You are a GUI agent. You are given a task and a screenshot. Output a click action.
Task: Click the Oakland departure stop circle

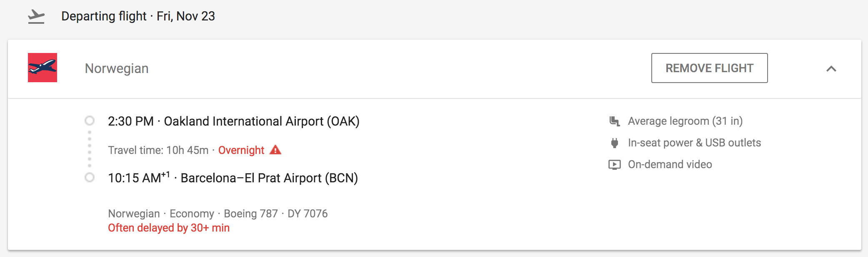click(90, 121)
